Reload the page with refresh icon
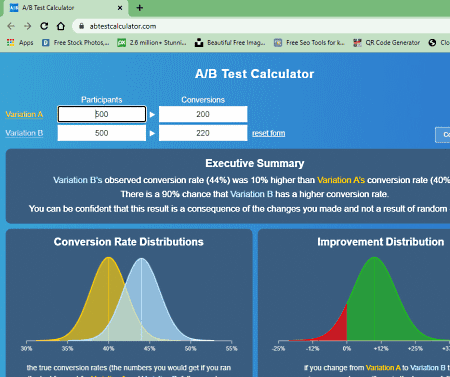This screenshot has width=450, height=377. [x=44, y=26]
